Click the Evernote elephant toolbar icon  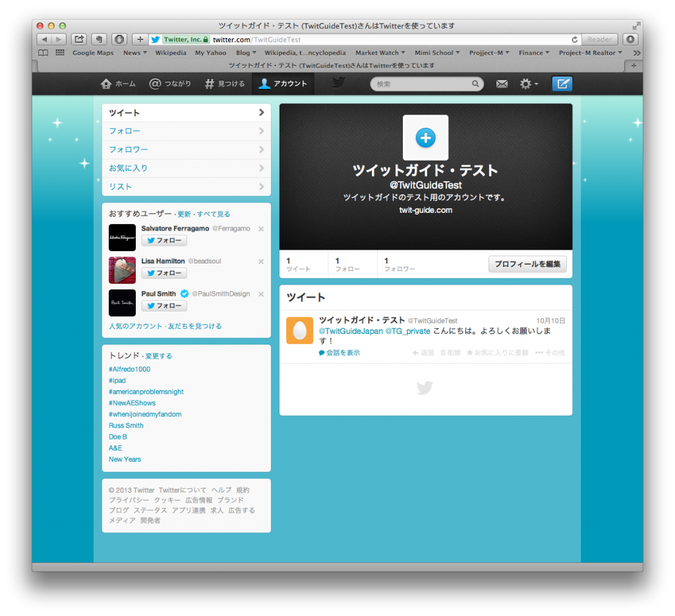pos(99,40)
